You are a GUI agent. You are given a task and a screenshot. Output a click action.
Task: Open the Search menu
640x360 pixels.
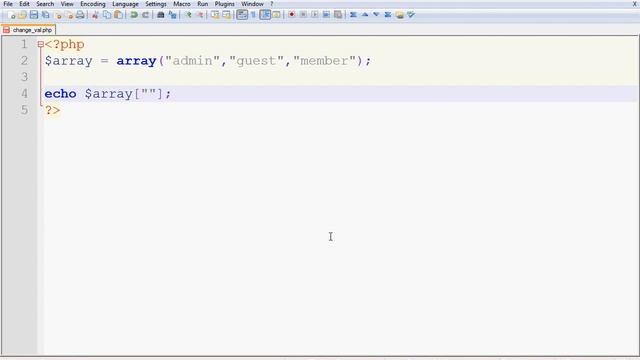(x=45, y=4)
